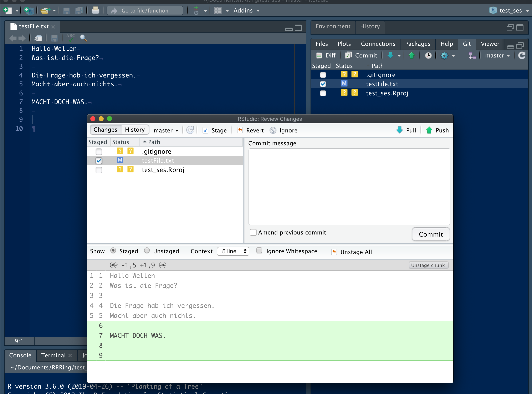The height and width of the screenshot is (394, 532).
Task: Click the back arrow in editor toolbar
Action: (13, 38)
